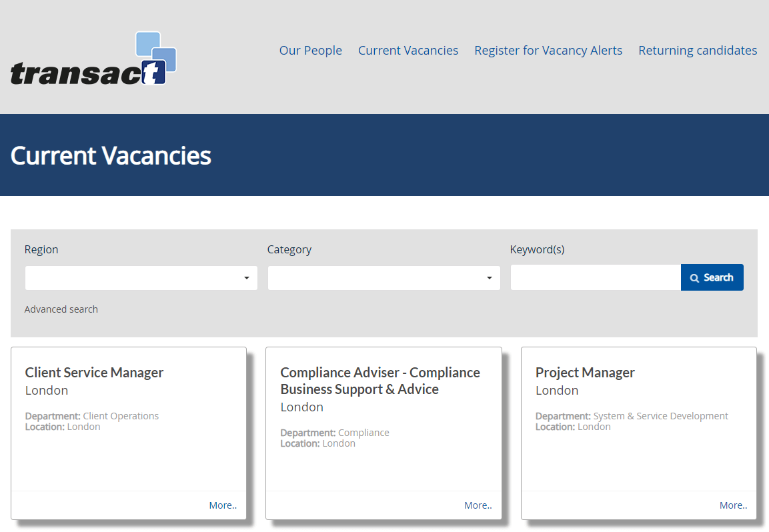Select the Compliance Adviser job title
Viewport: 769px width, 532px height.
(x=380, y=380)
